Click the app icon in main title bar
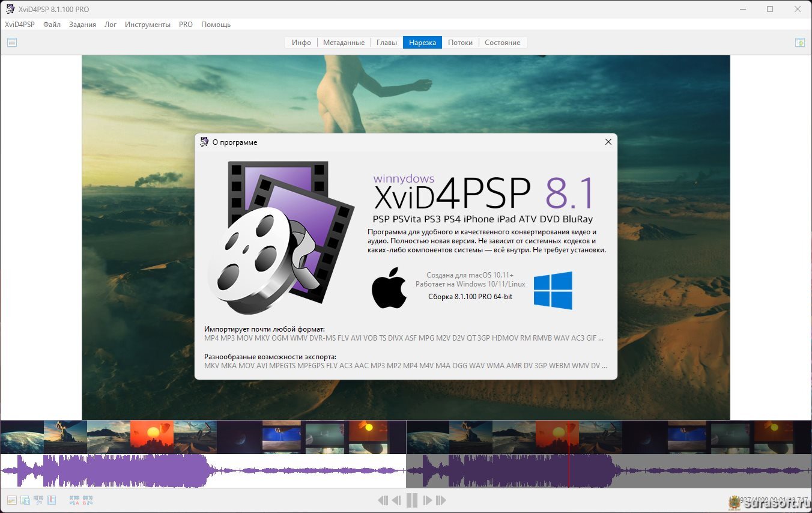Image resolution: width=812 pixels, height=513 pixels. (x=10, y=9)
